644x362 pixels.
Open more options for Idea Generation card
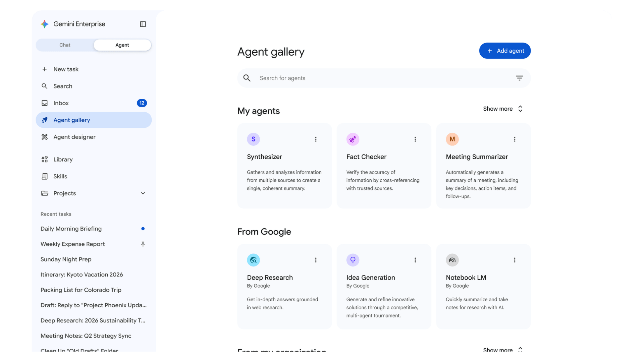coord(415,260)
